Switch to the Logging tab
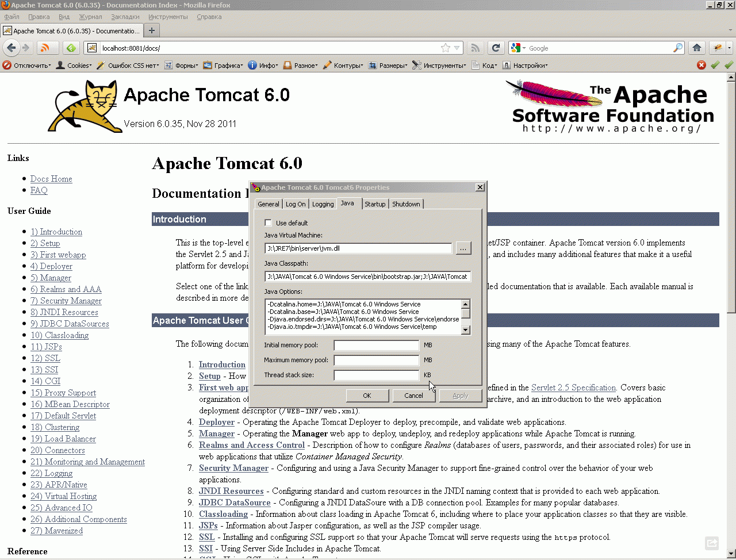736x560 pixels. [x=323, y=204]
